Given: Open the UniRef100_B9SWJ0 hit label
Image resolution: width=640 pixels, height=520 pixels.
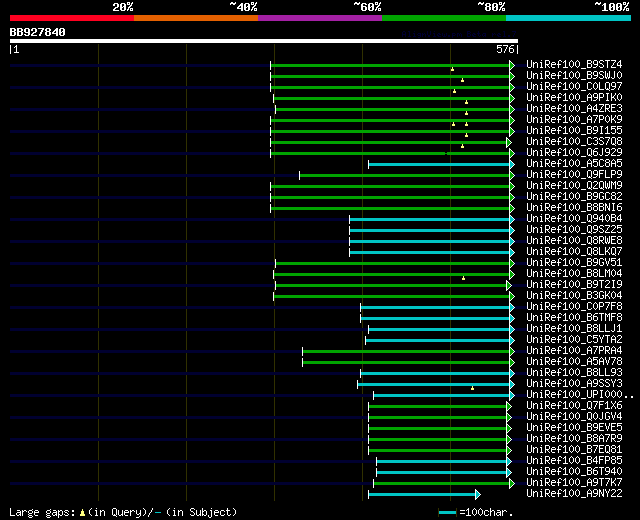Looking at the screenshot, I should click(x=574, y=76).
